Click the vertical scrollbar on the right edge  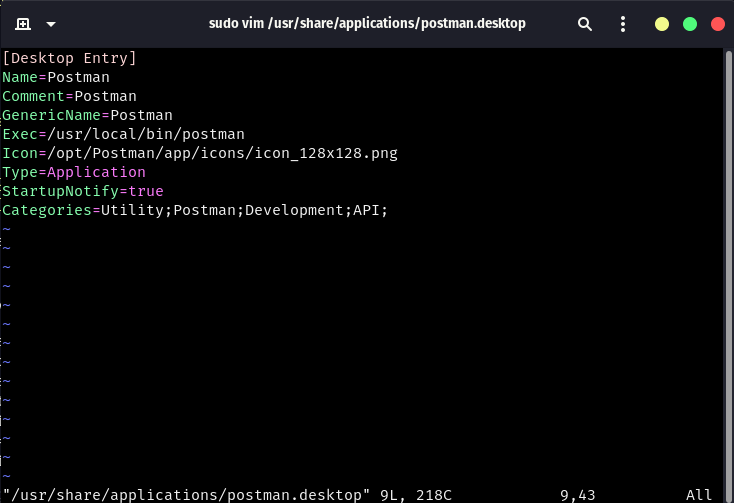coord(729,250)
